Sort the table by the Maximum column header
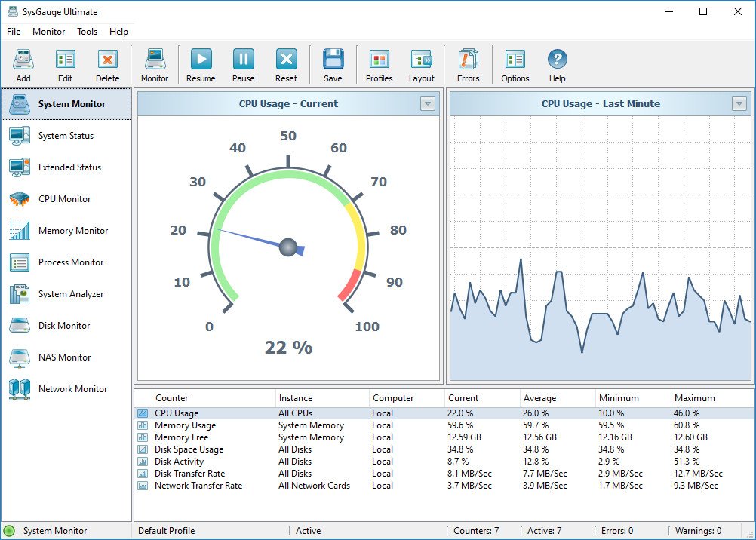The height and width of the screenshot is (540, 756). [x=694, y=398]
